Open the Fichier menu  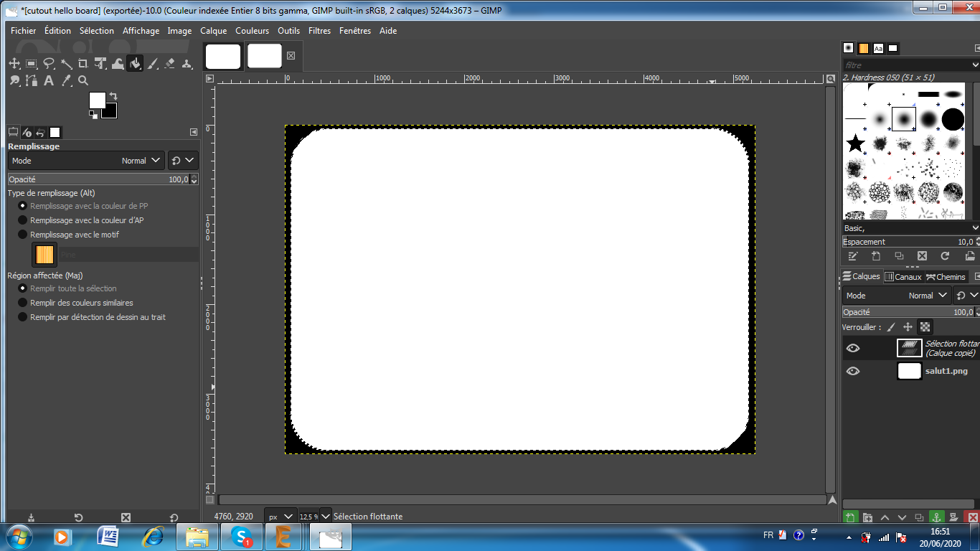[23, 31]
